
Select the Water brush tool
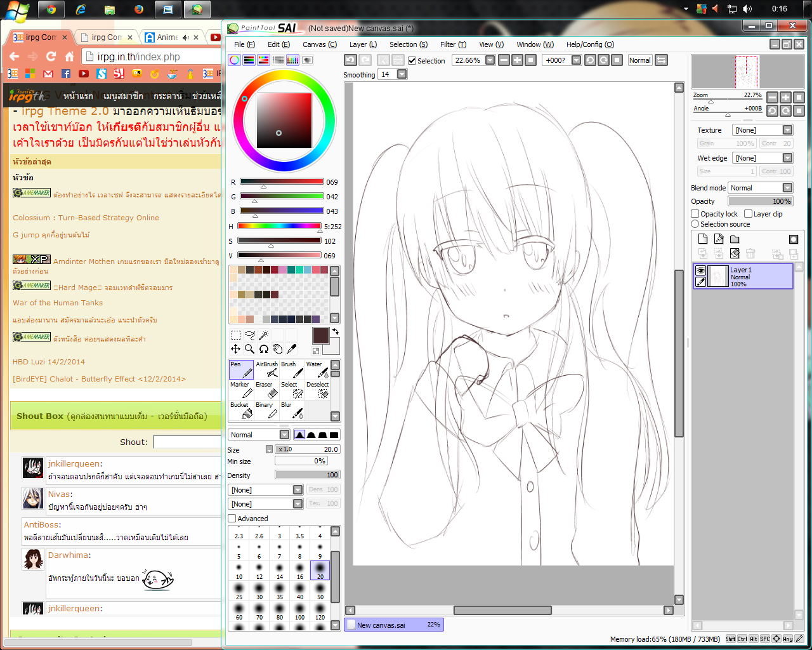(317, 369)
